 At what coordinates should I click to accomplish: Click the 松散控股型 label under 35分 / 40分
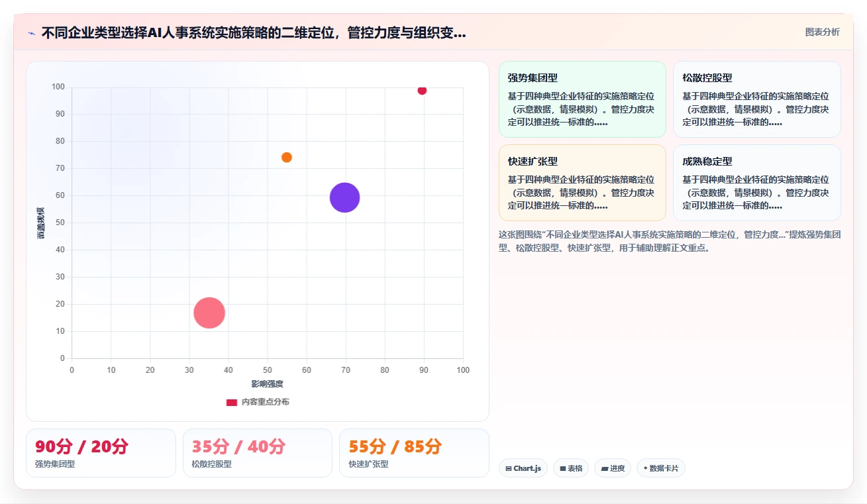pyautogui.click(x=212, y=464)
